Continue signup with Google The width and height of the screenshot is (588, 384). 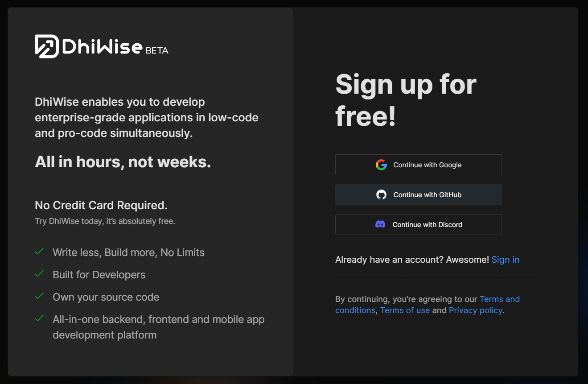(x=418, y=165)
